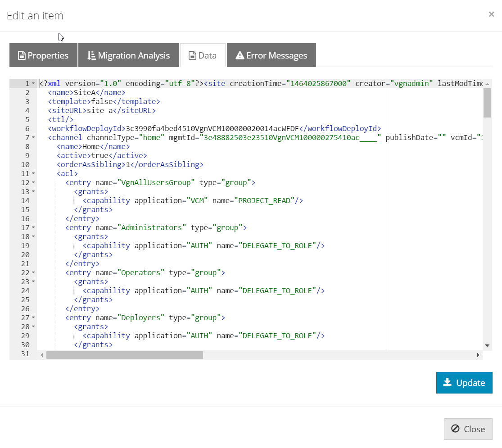This screenshot has width=502, height=448.
Task: Fold the Operators entry at line 22
Action: 33,273
